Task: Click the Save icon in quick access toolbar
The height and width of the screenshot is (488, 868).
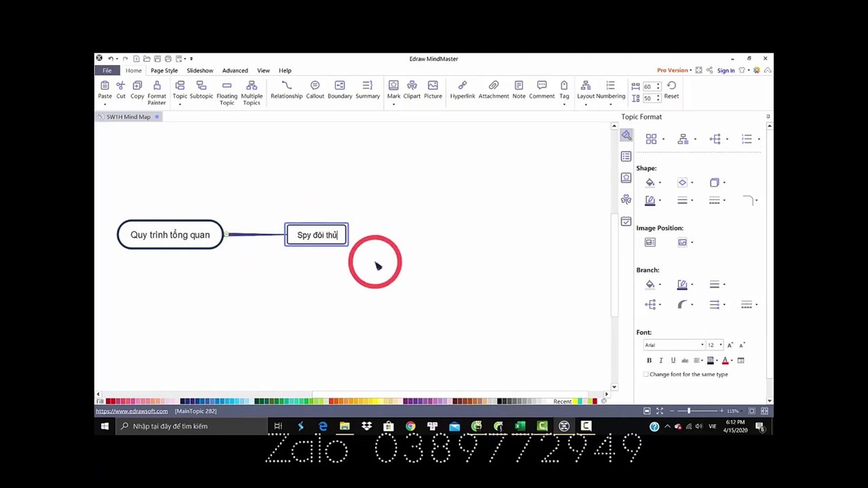Action: (157, 59)
